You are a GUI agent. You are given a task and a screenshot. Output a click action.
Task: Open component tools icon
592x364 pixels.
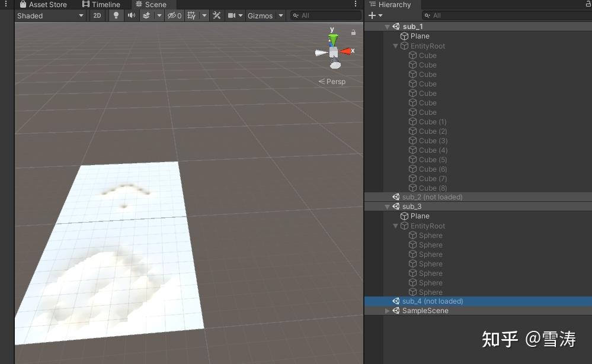(217, 15)
